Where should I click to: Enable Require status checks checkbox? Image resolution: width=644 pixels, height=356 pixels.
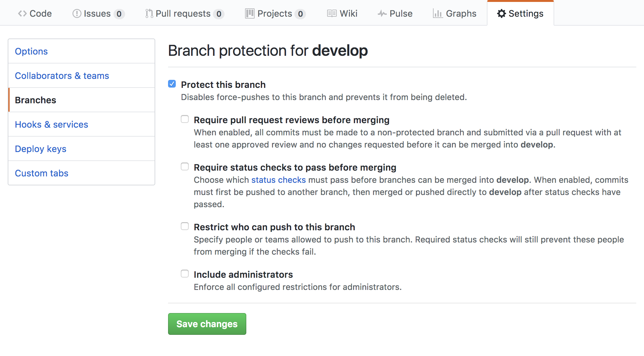click(185, 167)
